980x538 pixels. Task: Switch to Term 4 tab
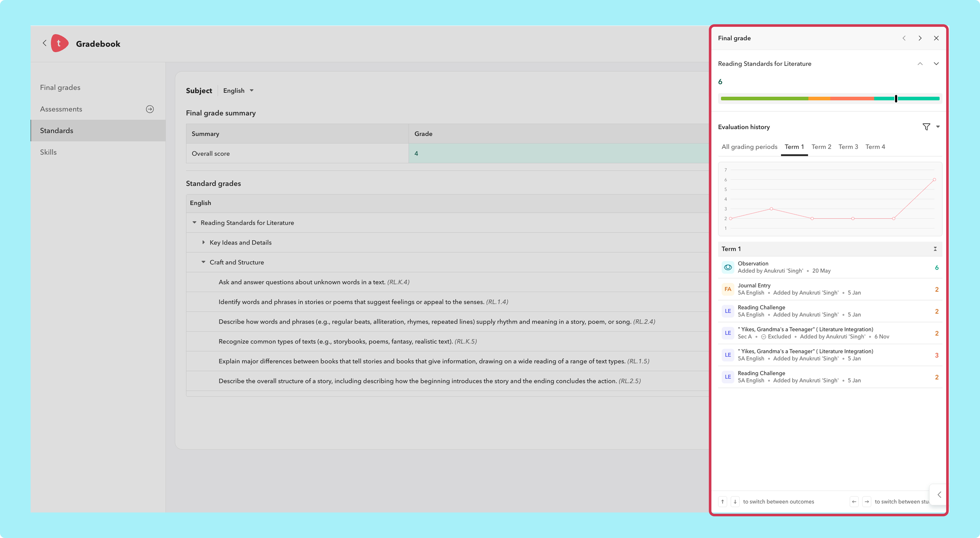coord(875,147)
